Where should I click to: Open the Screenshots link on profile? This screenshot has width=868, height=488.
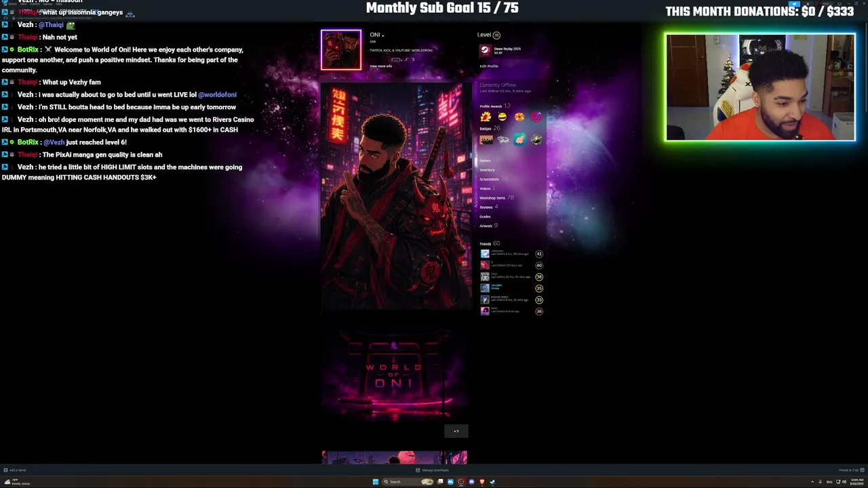pos(490,180)
